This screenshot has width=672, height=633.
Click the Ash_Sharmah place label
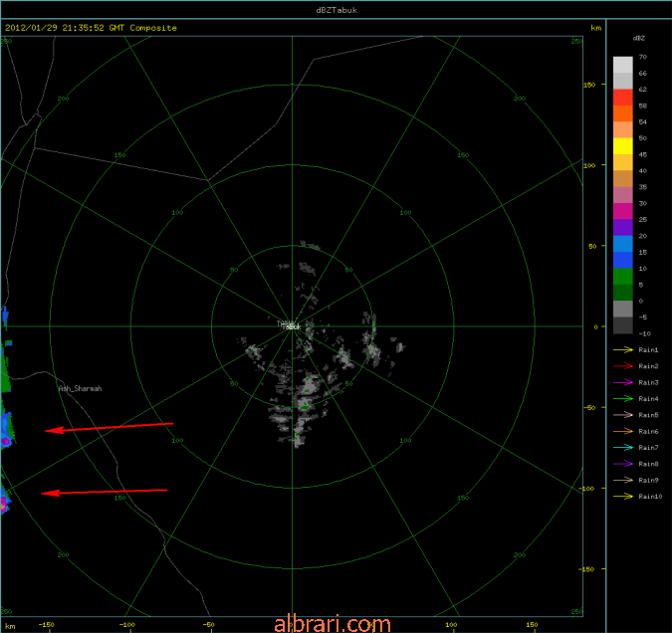pyautogui.click(x=81, y=389)
